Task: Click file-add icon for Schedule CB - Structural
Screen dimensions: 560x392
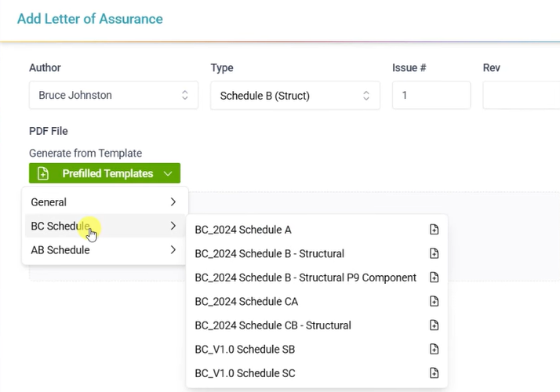Action: coord(434,325)
